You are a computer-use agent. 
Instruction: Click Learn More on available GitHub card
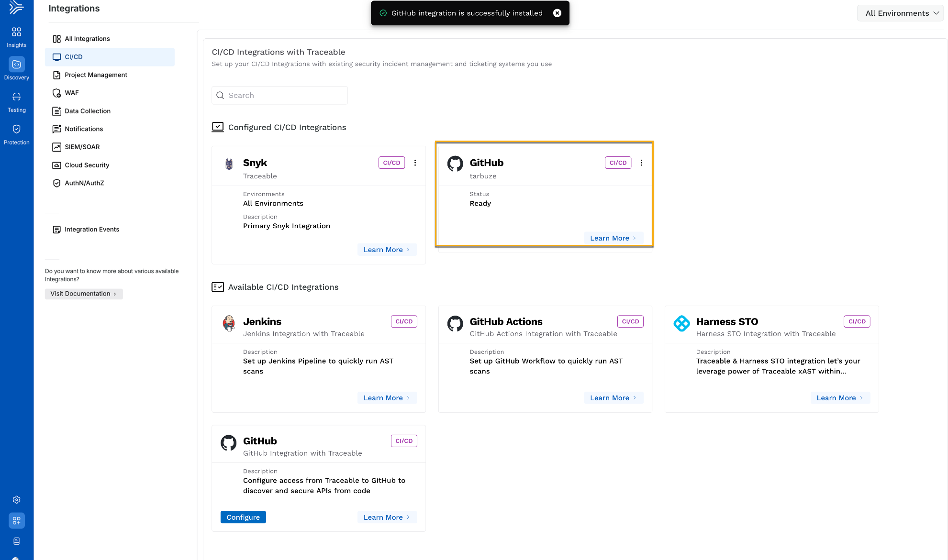[387, 517]
